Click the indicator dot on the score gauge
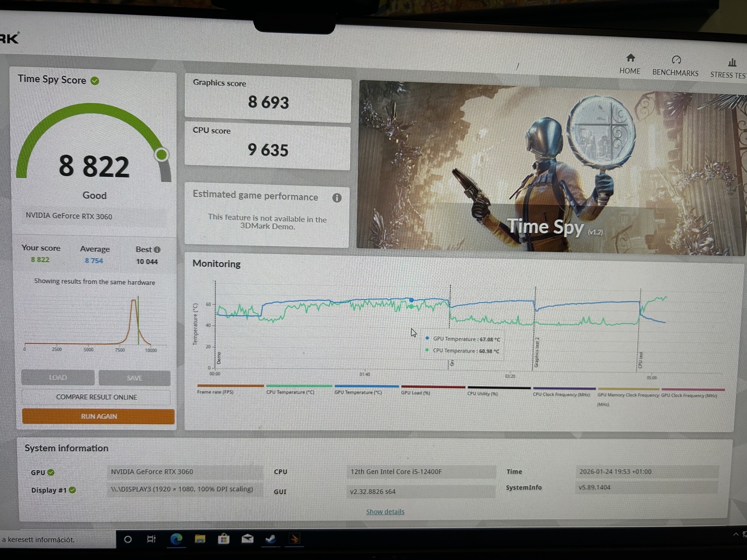This screenshot has height=560, width=747. tap(161, 155)
